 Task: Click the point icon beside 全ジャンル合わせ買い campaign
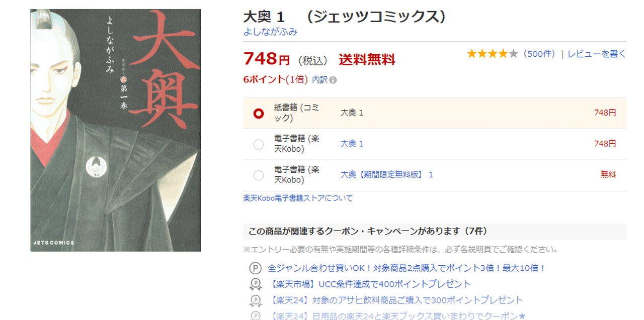256,268
